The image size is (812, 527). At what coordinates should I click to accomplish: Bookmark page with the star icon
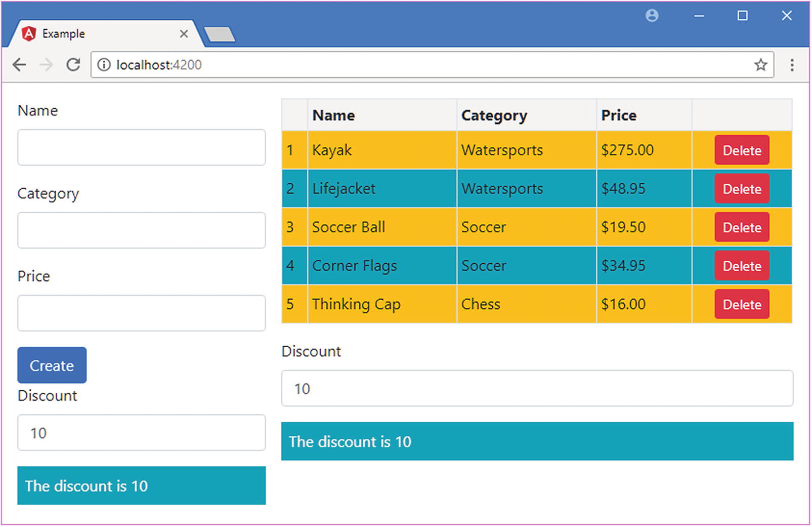[760, 65]
